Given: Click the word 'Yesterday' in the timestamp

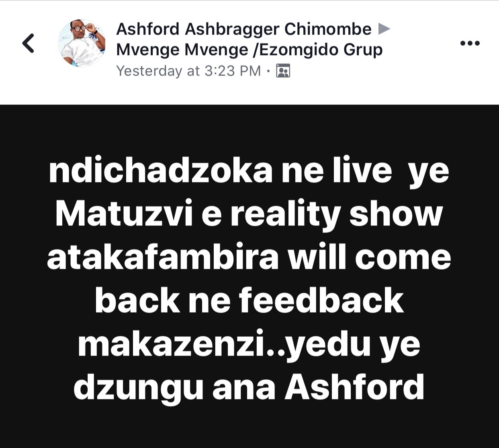Looking at the screenshot, I should pyautogui.click(x=149, y=71).
